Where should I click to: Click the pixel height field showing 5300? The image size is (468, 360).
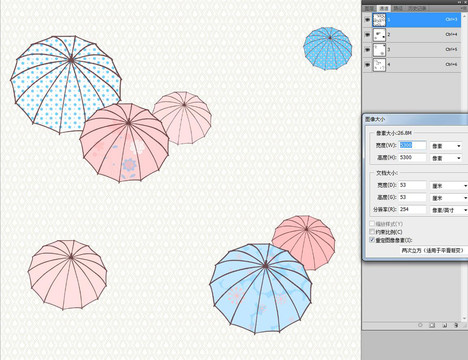point(412,157)
